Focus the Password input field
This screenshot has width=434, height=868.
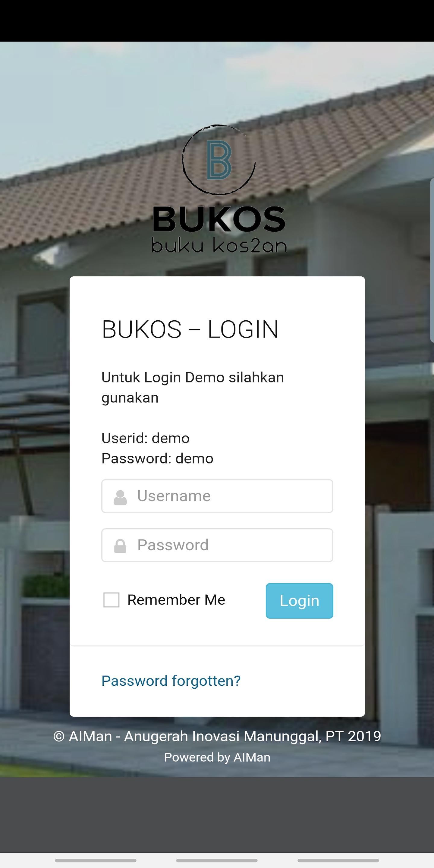(217, 545)
